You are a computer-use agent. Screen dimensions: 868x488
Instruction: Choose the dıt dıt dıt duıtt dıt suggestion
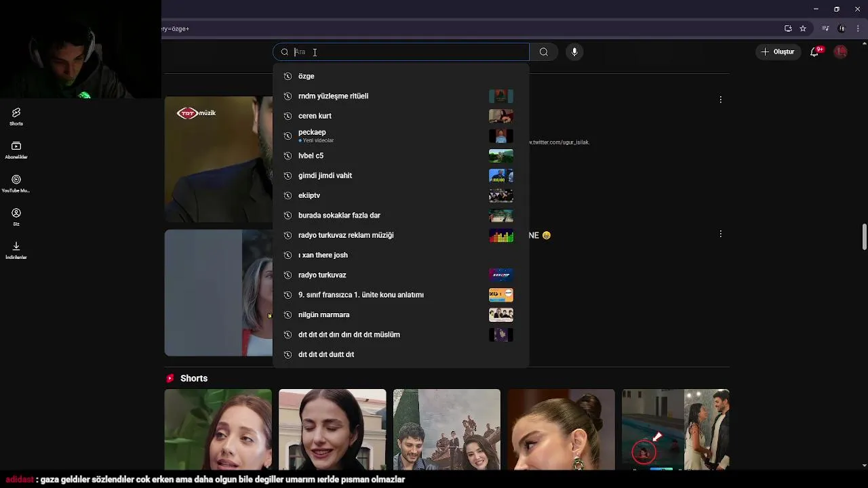(x=401, y=354)
